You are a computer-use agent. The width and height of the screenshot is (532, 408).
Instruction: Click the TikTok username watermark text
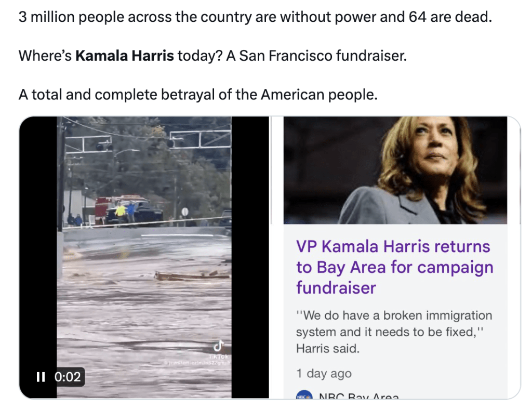point(197,363)
